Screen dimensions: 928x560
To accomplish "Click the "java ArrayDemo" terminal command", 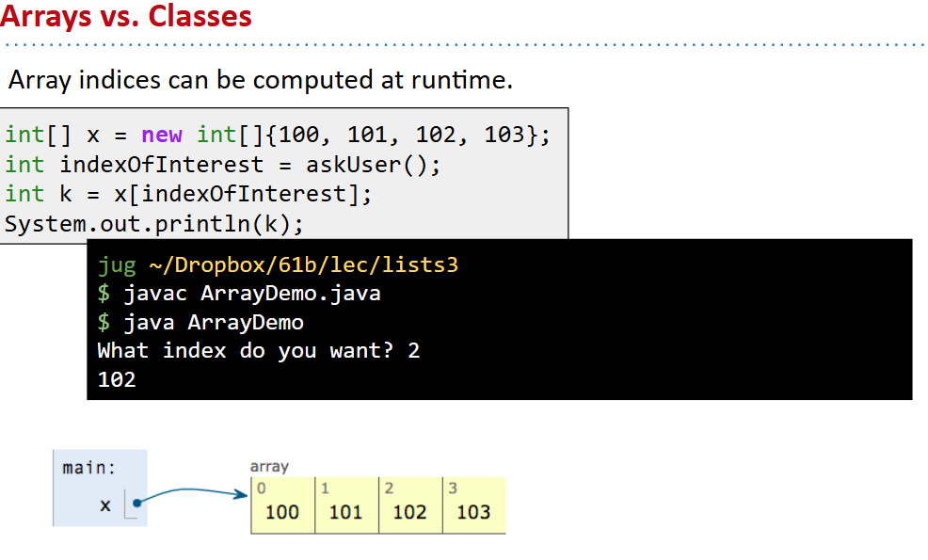I will tap(214, 323).
